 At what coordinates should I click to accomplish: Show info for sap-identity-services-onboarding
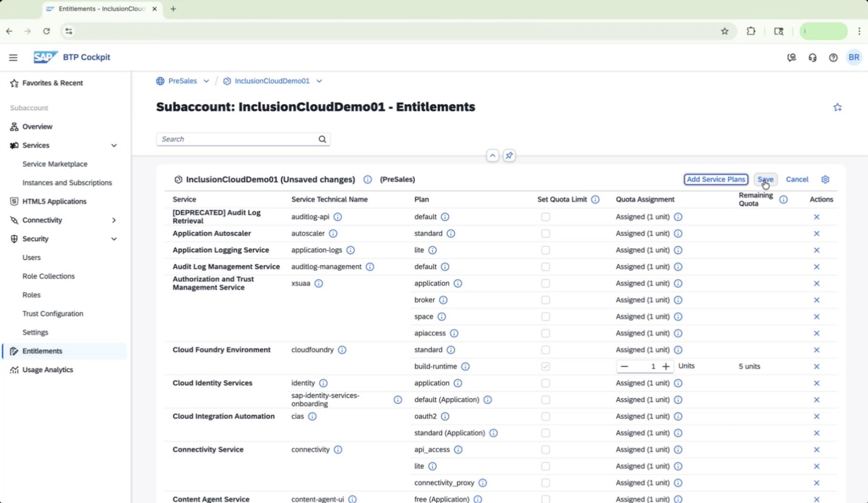(x=398, y=400)
